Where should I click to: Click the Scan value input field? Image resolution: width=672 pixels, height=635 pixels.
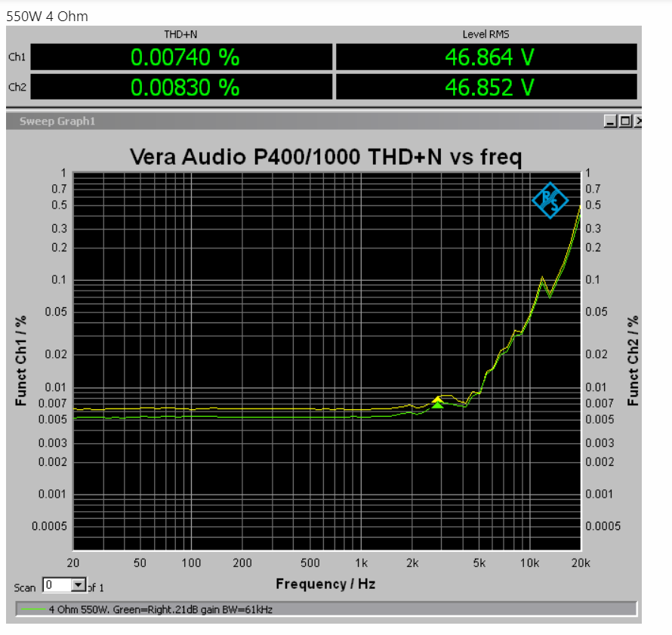pos(57,585)
